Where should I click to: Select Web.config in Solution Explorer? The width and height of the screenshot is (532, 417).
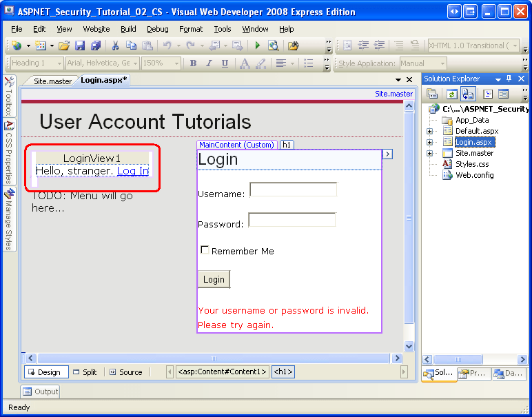point(474,176)
